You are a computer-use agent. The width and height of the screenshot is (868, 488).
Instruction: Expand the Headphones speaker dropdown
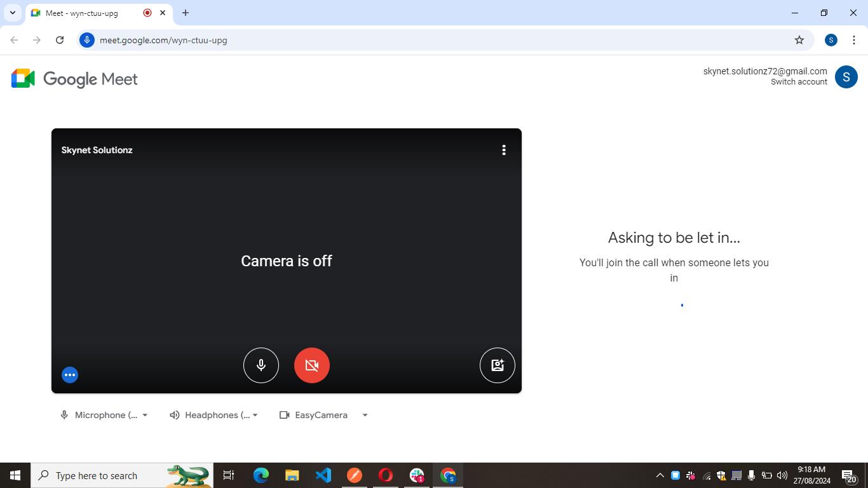(x=214, y=415)
